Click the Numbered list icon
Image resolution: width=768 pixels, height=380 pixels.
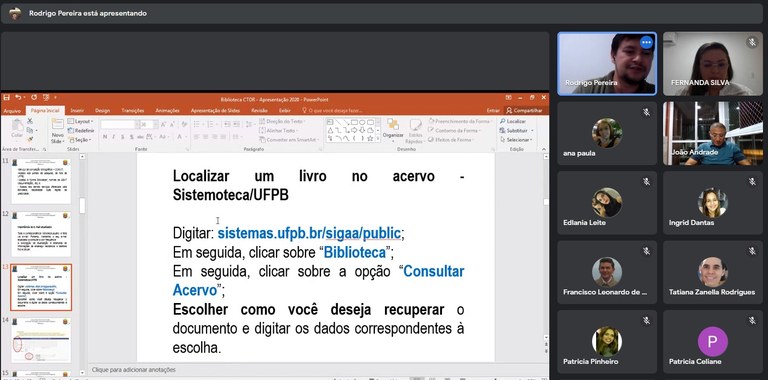210,124
